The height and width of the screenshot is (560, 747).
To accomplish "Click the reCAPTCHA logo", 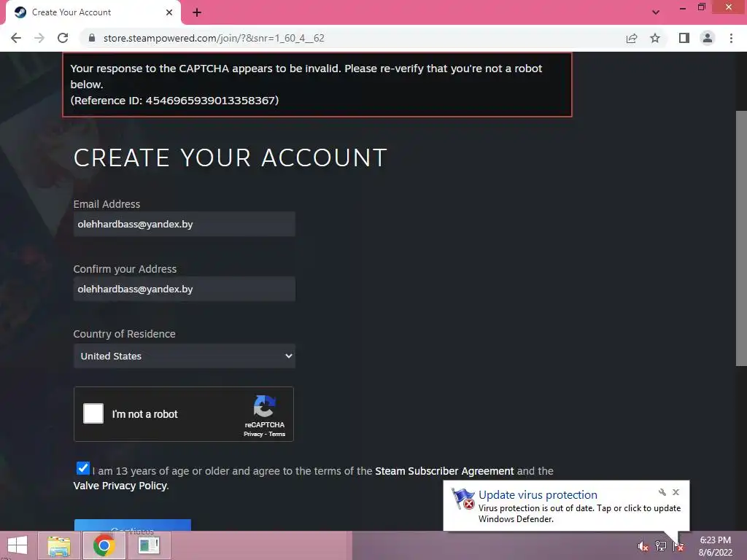I will click(264, 405).
